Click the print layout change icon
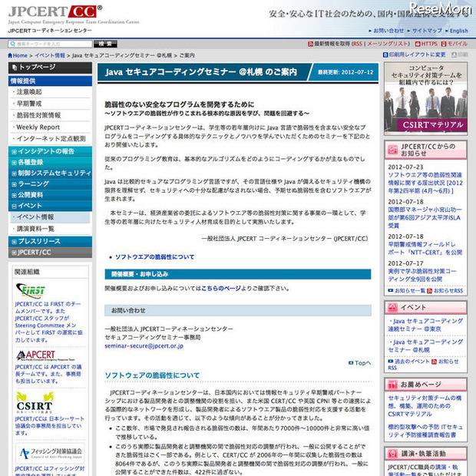This screenshot has height=476, width=476. [x=385, y=55]
